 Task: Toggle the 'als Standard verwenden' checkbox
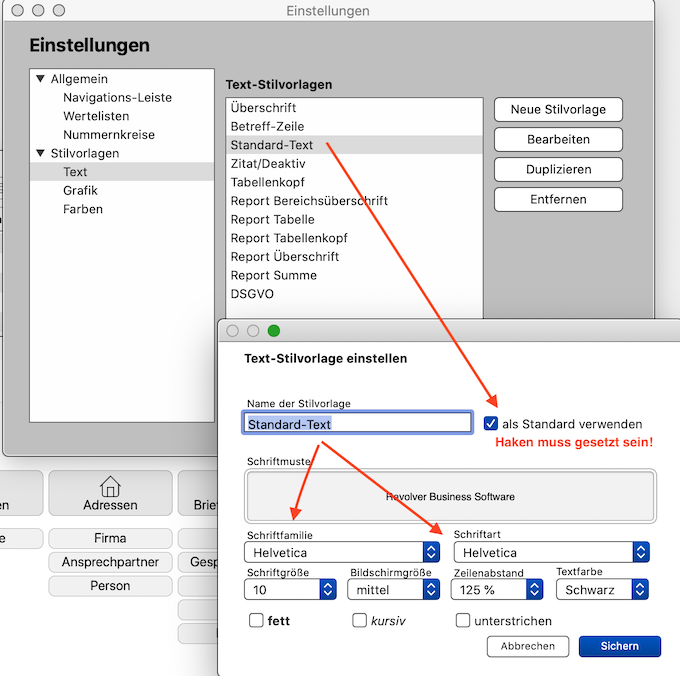coord(490,423)
